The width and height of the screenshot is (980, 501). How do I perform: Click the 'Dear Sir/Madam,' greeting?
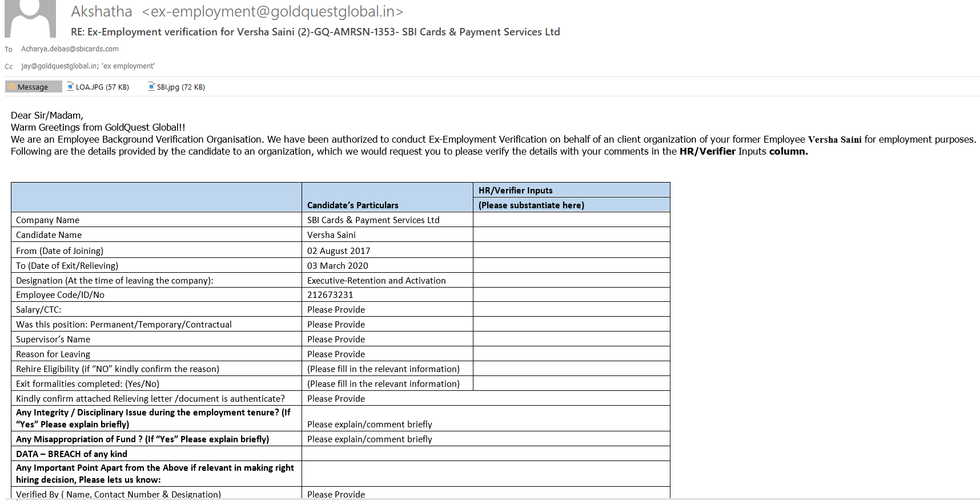coord(47,115)
